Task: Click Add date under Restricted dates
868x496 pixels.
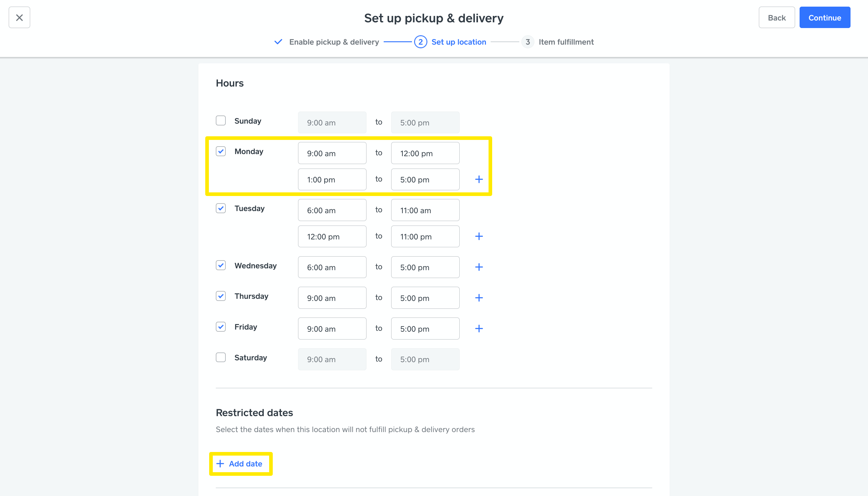Action: point(241,464)
